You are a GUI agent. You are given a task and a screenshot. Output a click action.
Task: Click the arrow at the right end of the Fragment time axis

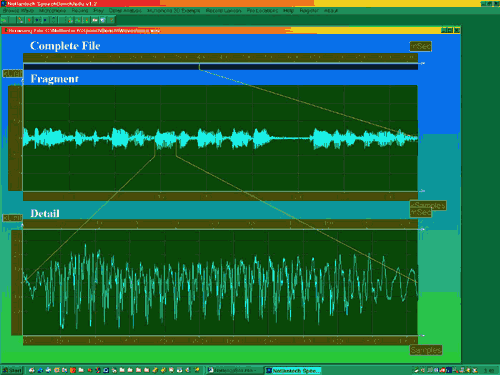point(422,191)
